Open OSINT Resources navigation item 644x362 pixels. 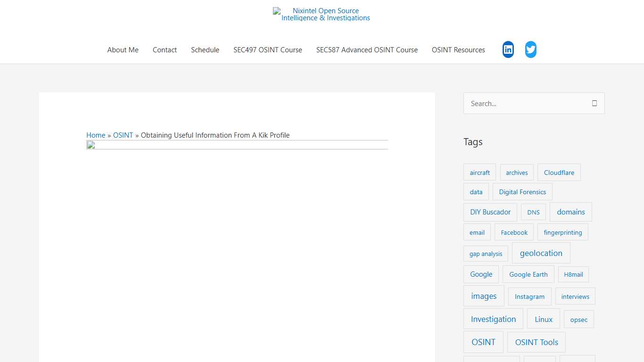458,49
